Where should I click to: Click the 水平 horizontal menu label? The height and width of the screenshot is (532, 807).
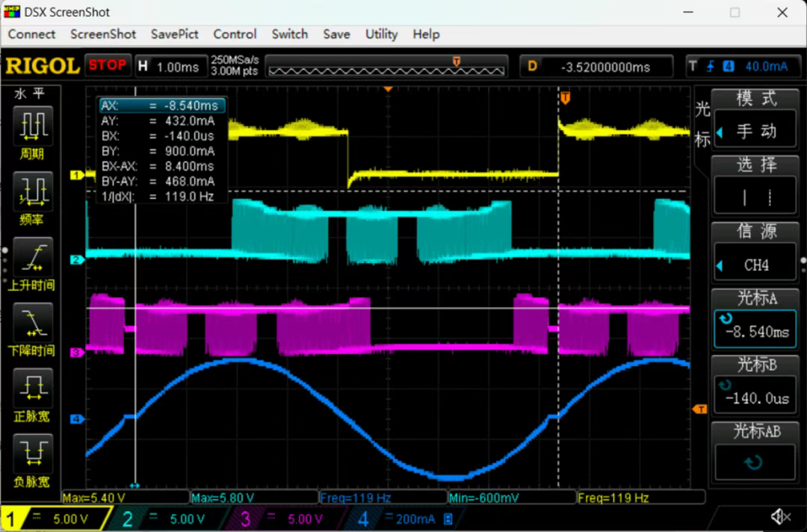tap(31, 93)
